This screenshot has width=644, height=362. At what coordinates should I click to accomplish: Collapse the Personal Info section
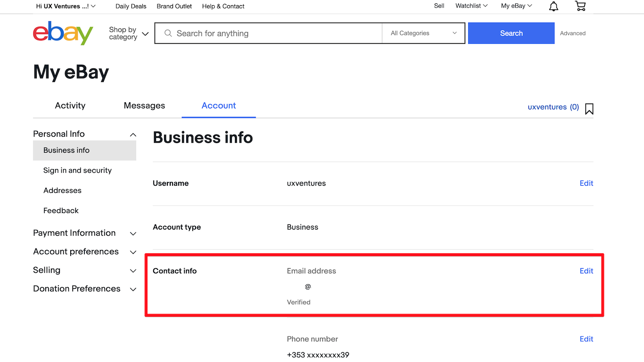[x=84, y=134]
